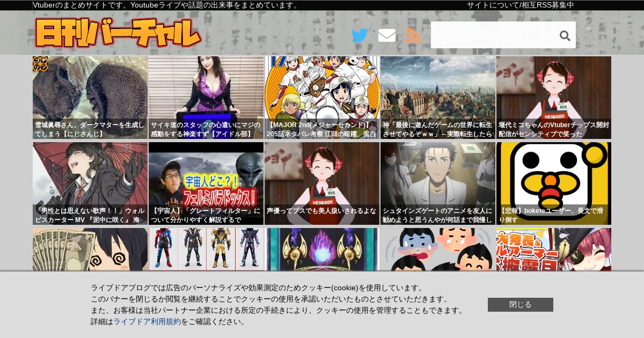This screenshot has width=644, height=338.
Task: Click 閉じる button on cookie banner
Action: click(x=521, y=305)
